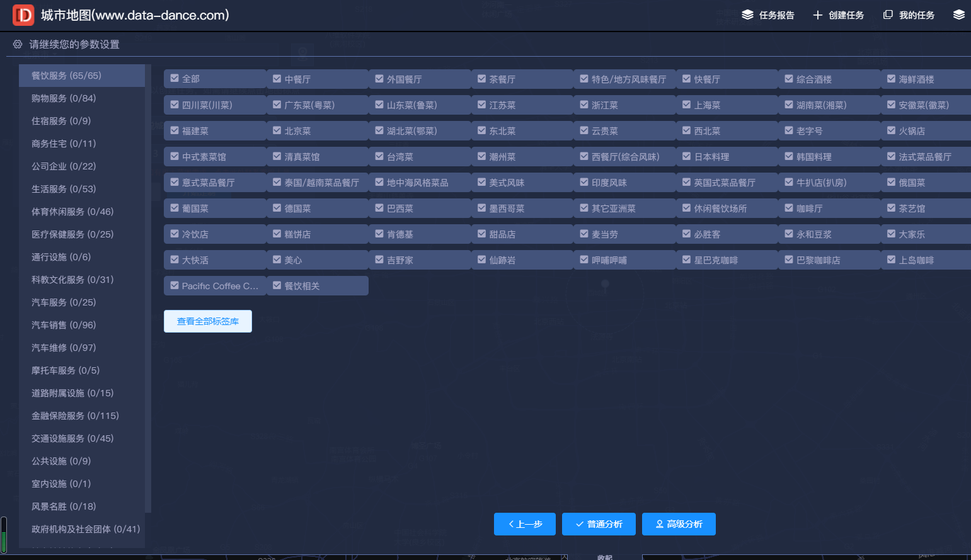
Task: Open the layers icon at top-right corner
Action: pos(958,14)
